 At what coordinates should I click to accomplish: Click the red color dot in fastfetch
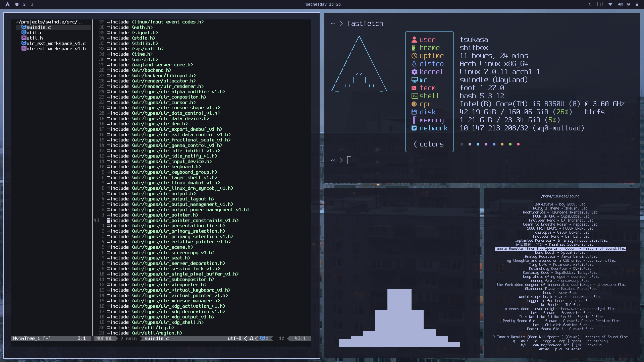point(518,144)
